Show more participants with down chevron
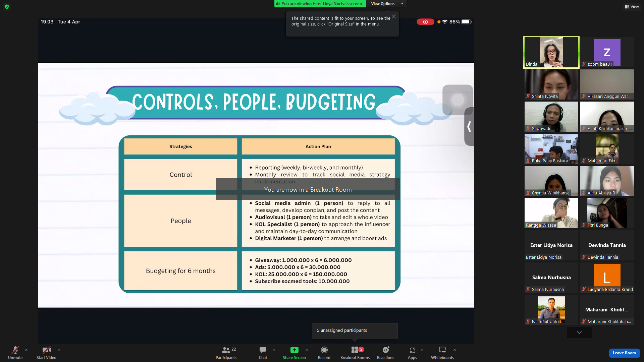 (x=579, y=333)
